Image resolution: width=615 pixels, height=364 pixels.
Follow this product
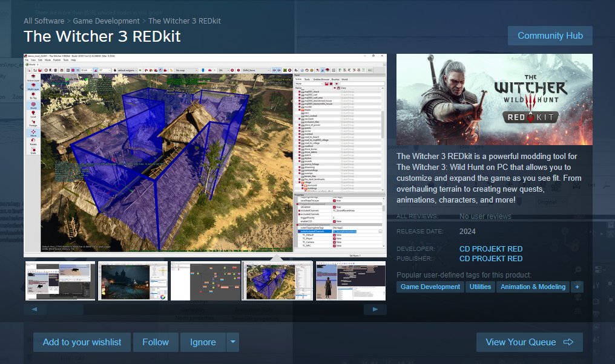[x=156, y=342]
